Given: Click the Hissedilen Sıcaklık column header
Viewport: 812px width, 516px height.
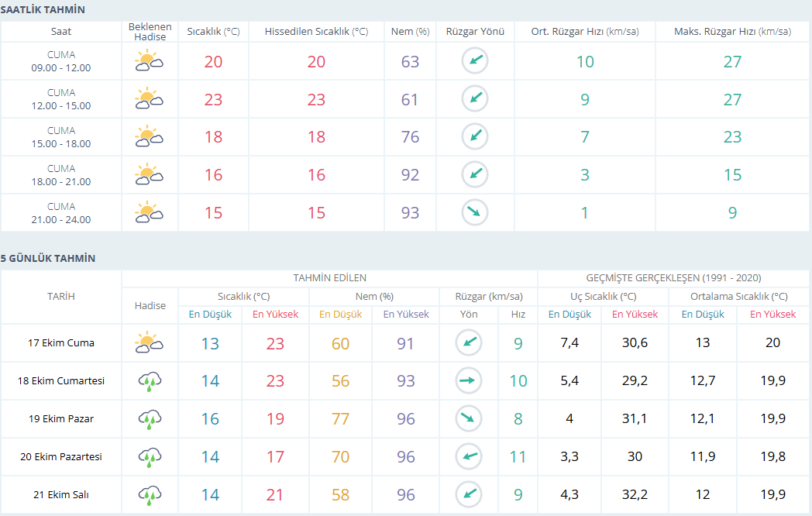Looking at the screenshot, I should coord(316,32).
